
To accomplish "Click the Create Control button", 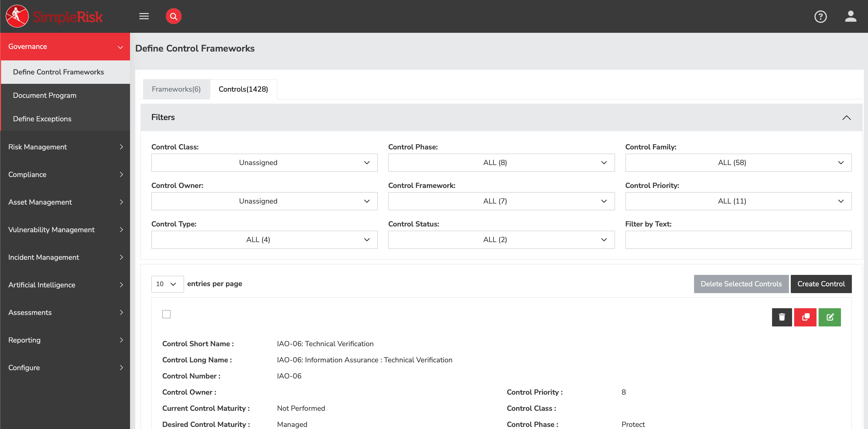I will tap(821, 284).
